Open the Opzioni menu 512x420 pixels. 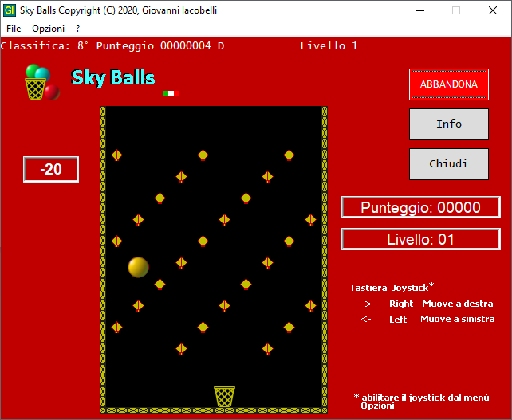[x=49, y=29]
